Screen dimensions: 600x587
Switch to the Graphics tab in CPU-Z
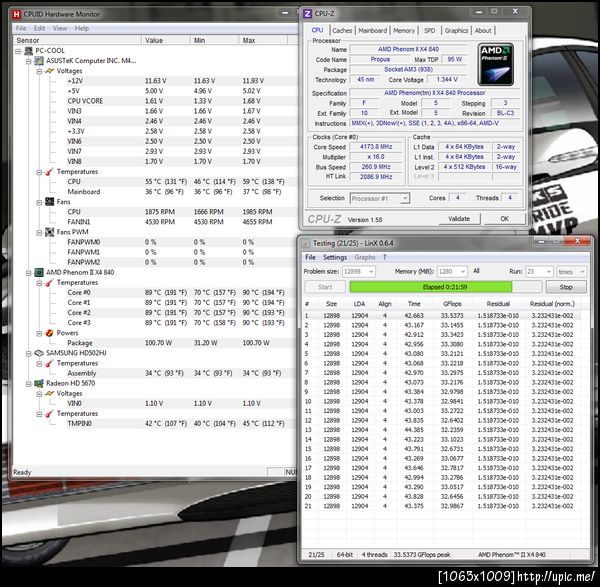tap(456, 31)
